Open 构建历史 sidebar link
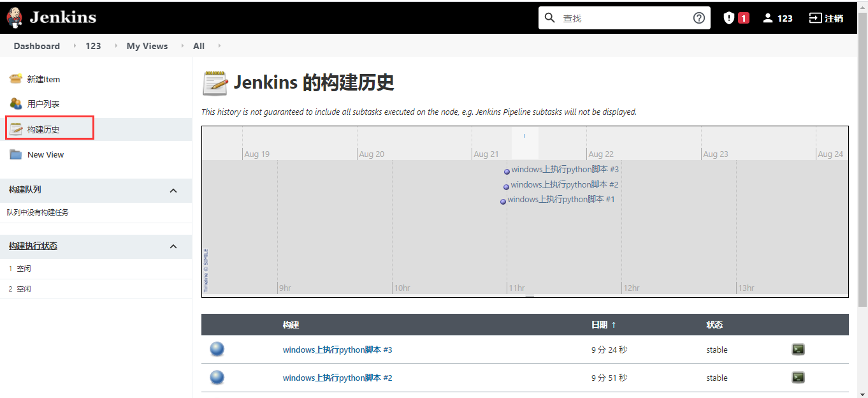This screenshot has height=398, width=868. click(43, 129)
